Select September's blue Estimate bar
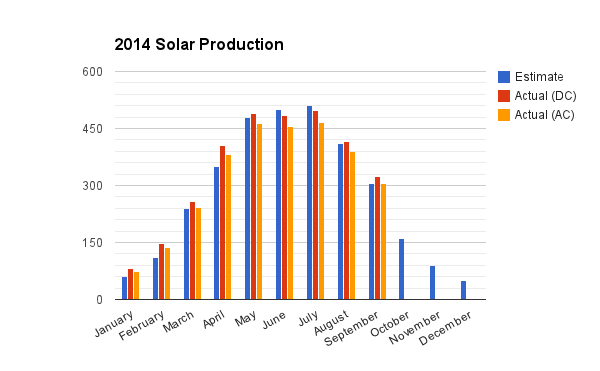This screenshot has height=371, width=600. [x=372, y=242]
